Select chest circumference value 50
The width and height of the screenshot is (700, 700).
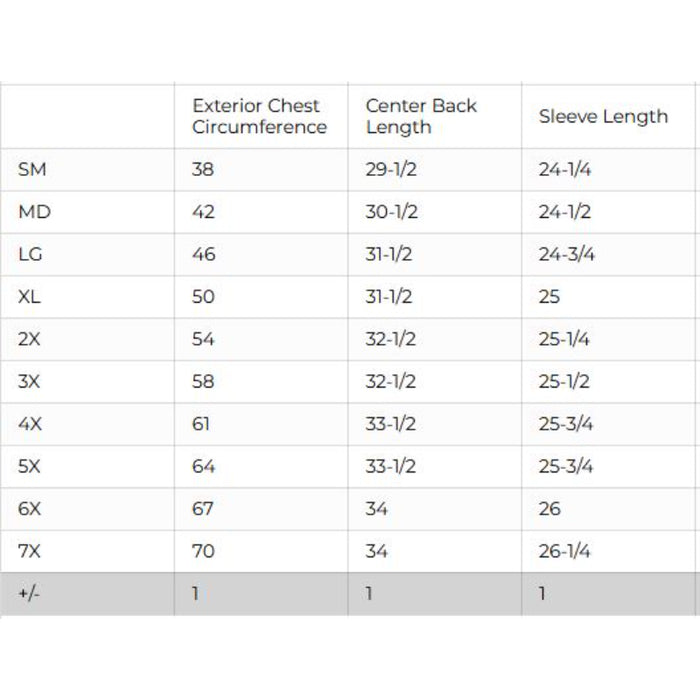point(203,297)
